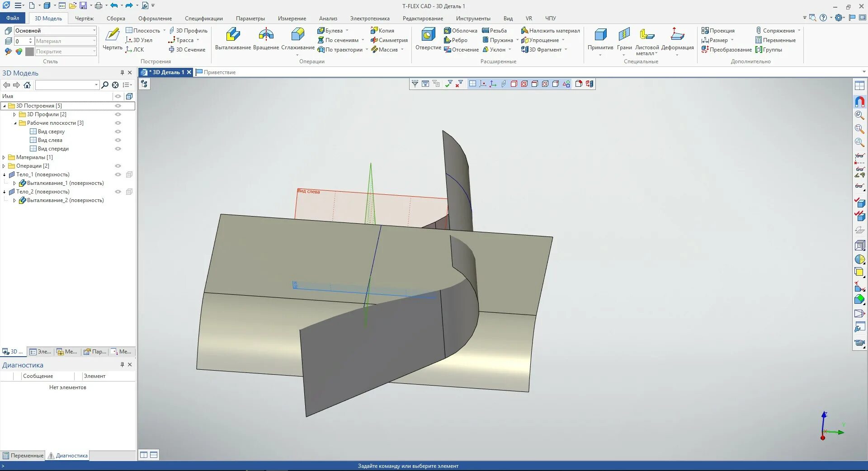Viewport: 868px width, 471px height.
Task: Click the 3D Сечение tool
Action: pyautogui.click(x=187, y=49)
